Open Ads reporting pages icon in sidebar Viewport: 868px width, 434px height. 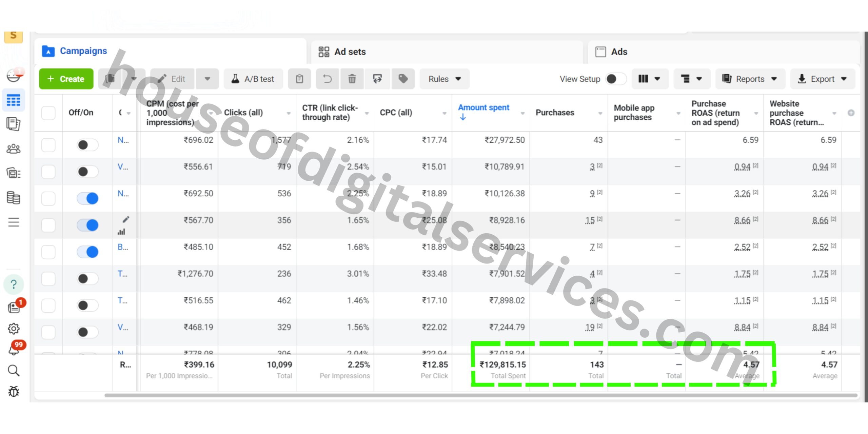(14, 124)
